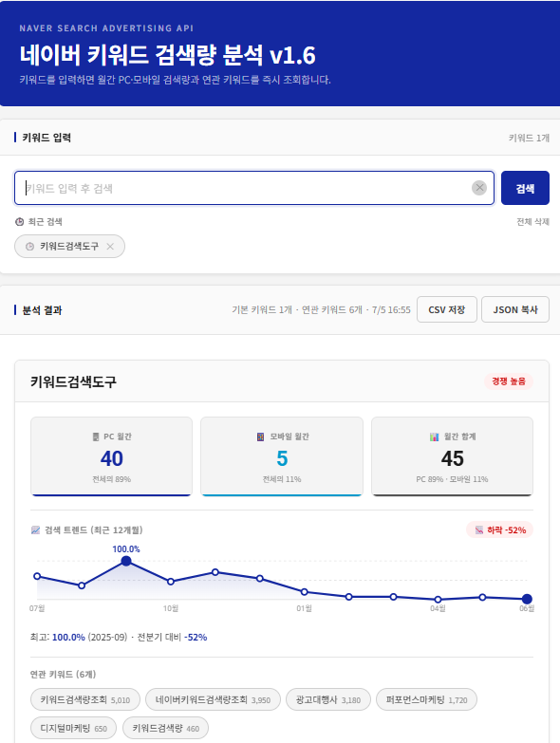Click the 100.0% peak point on the trend chart
This screenshot has width=560, height=743.
click(x=126, y=561)
